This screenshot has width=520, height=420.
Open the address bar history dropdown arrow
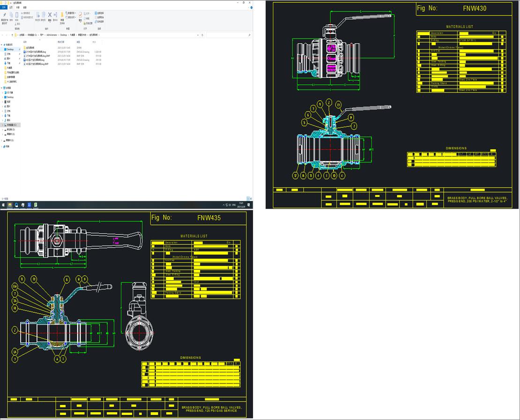tap(198, 35)
